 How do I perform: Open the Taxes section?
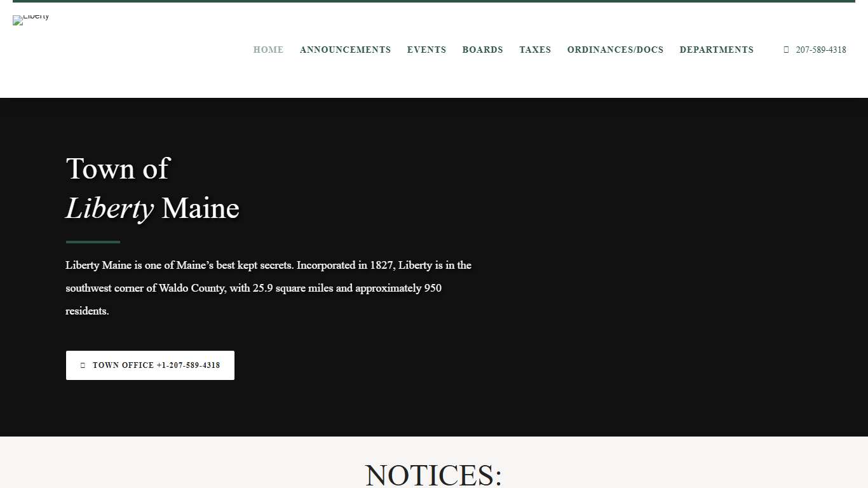tap(535, 50)
